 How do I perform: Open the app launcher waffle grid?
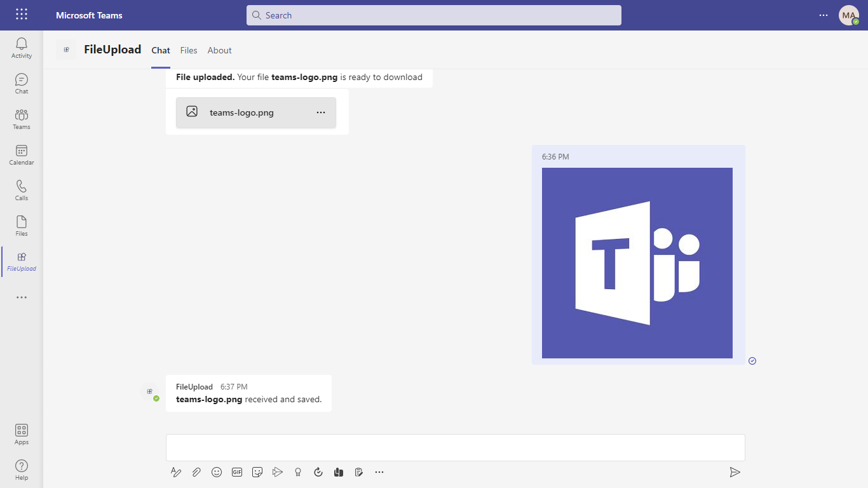click(x=21, y=15)
